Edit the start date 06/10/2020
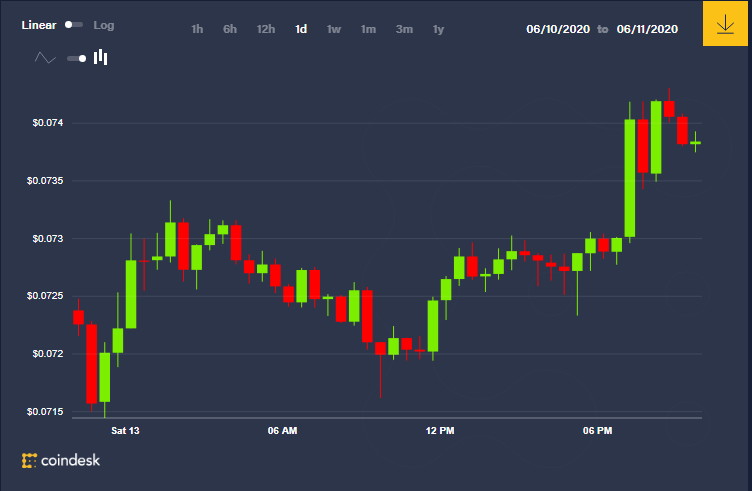 558,29
